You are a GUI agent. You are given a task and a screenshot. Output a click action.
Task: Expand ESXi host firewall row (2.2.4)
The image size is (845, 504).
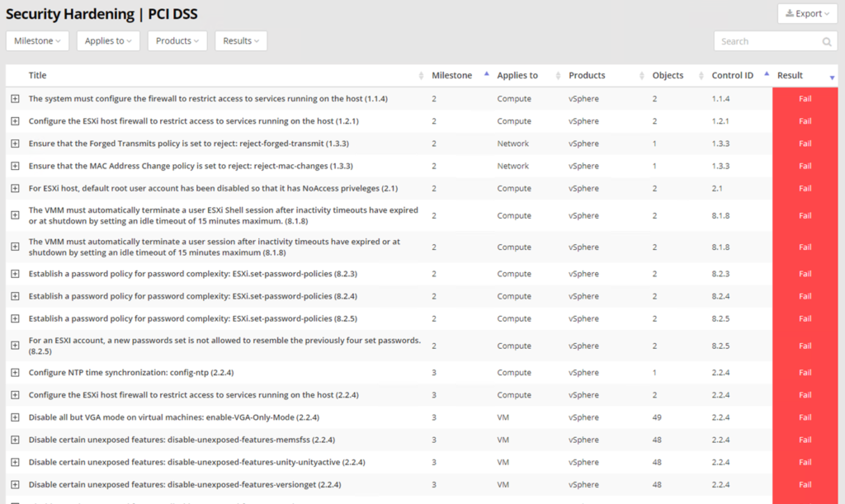[x=15, y=395]
